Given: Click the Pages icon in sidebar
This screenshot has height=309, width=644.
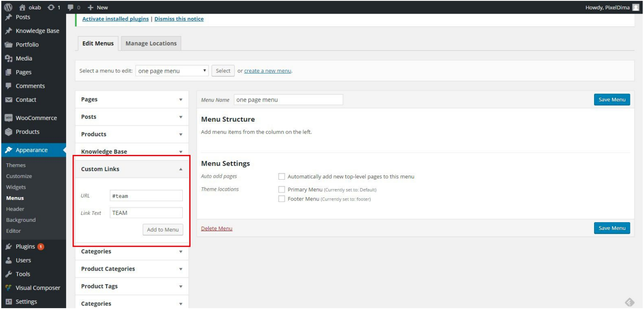Looking at the screenshot, I should (x=8, y=72).
